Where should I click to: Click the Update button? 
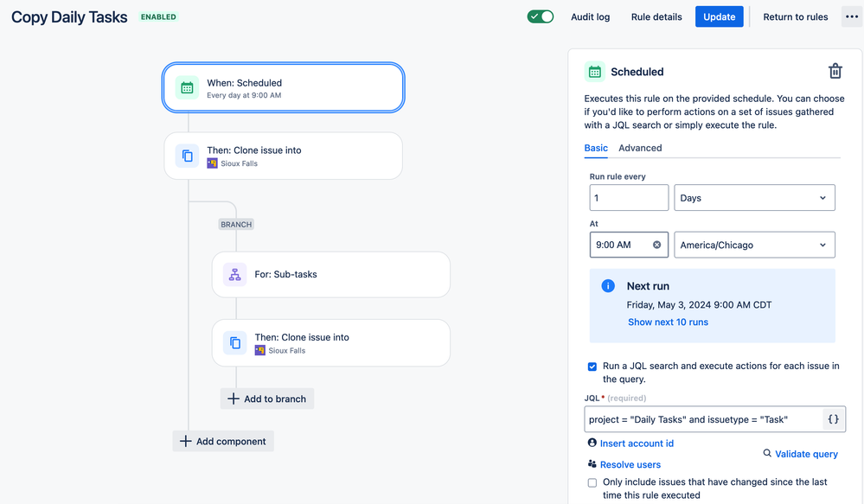[719, 16]
